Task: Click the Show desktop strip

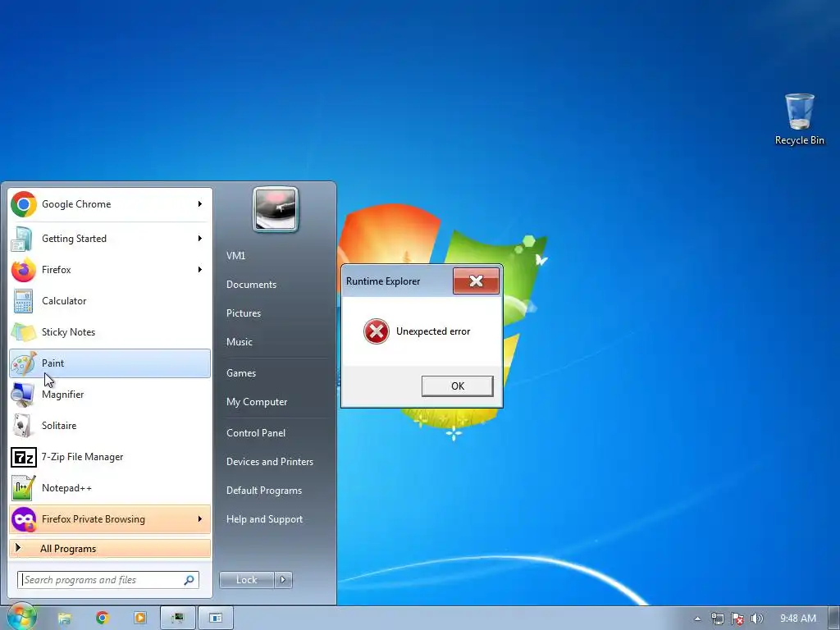Action: pyautogui.click(x=834, y=619)
